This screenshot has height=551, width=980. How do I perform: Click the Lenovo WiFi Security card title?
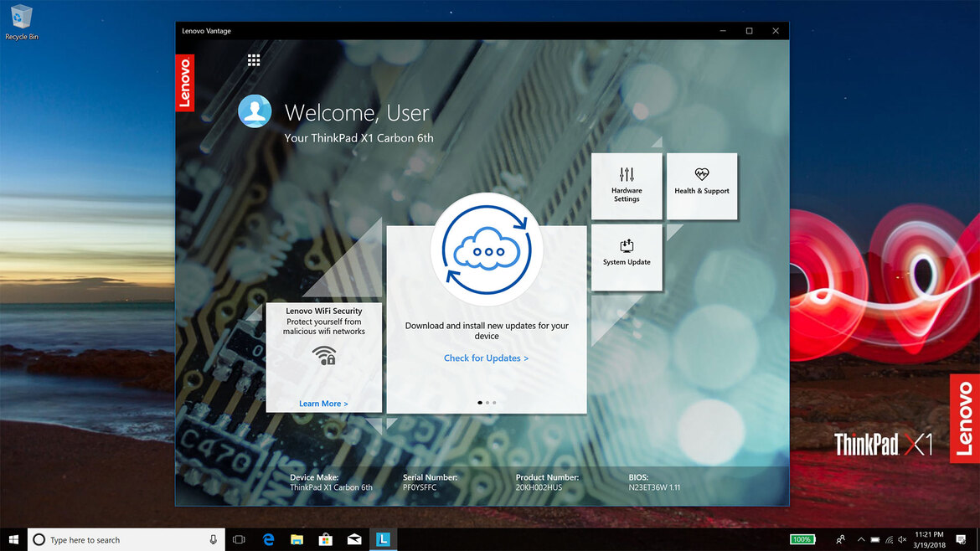(324, 311)
